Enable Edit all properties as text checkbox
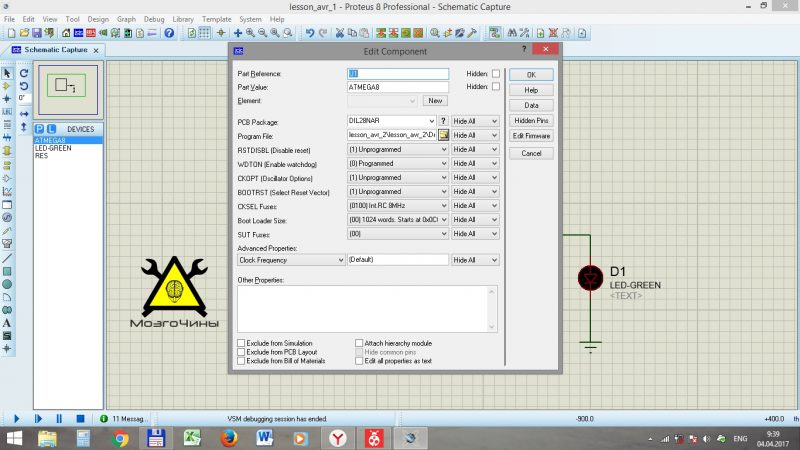 (x=359, y=361)
